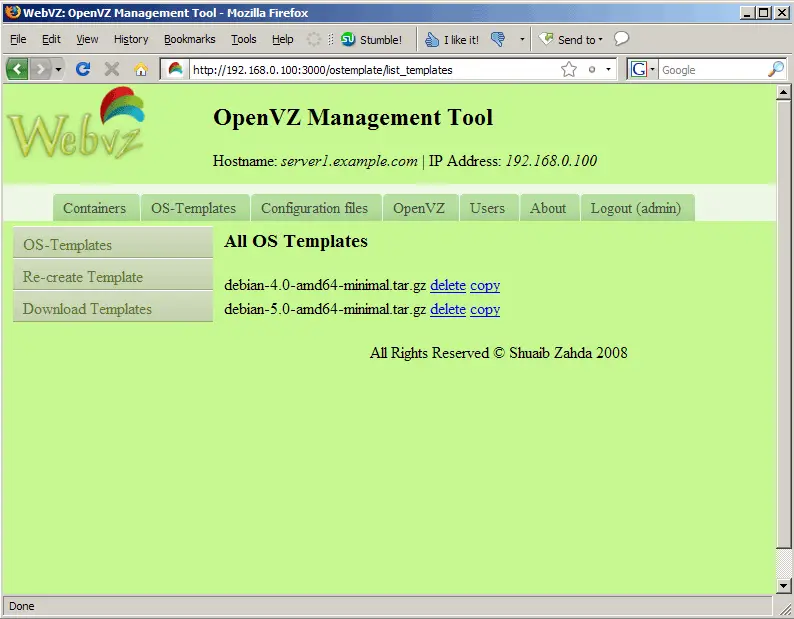Screen dimensions: 794x619
Task: Copy debian-5.0-amd64-minimal template
Action: click(485, 309)
